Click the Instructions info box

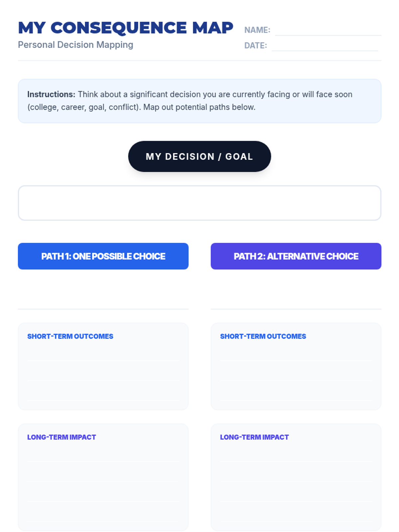click(199, 101)
